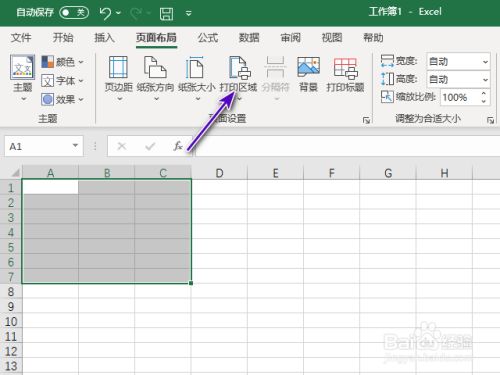500x375 pixels.
Task: Select column header F
Action: click(x=331, y=173)
